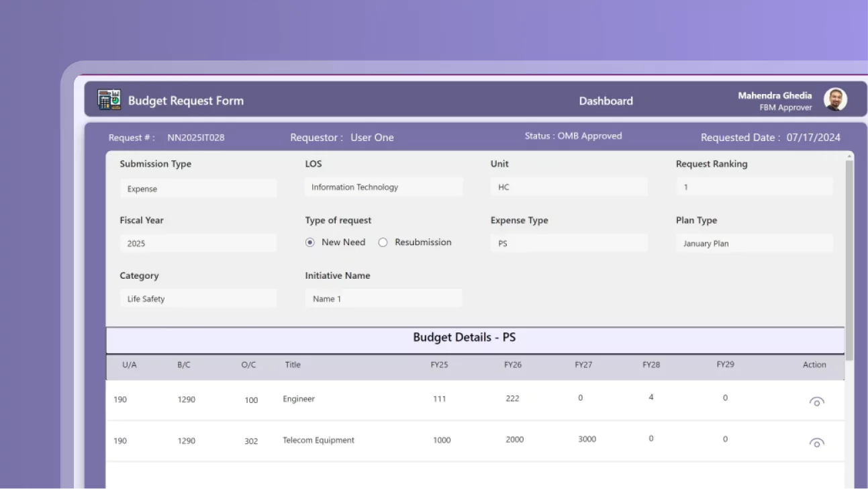Viewport: 868px width, 489px height.
Task: Select the Resubmission radio button
Action: pos(383,242)
